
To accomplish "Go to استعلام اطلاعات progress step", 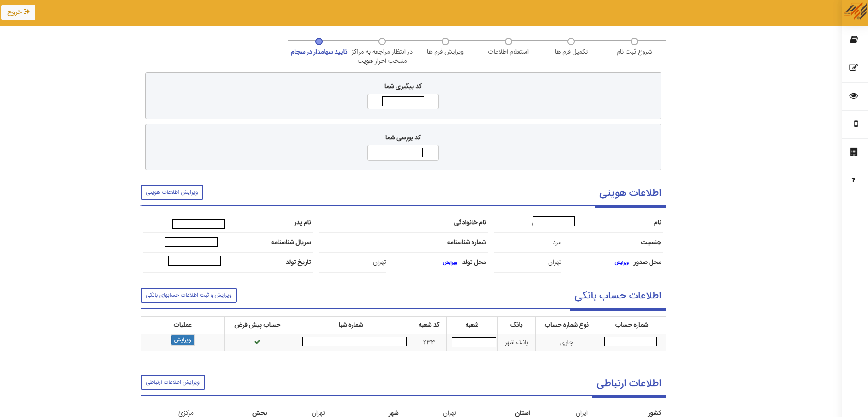I will coord(508,42).
